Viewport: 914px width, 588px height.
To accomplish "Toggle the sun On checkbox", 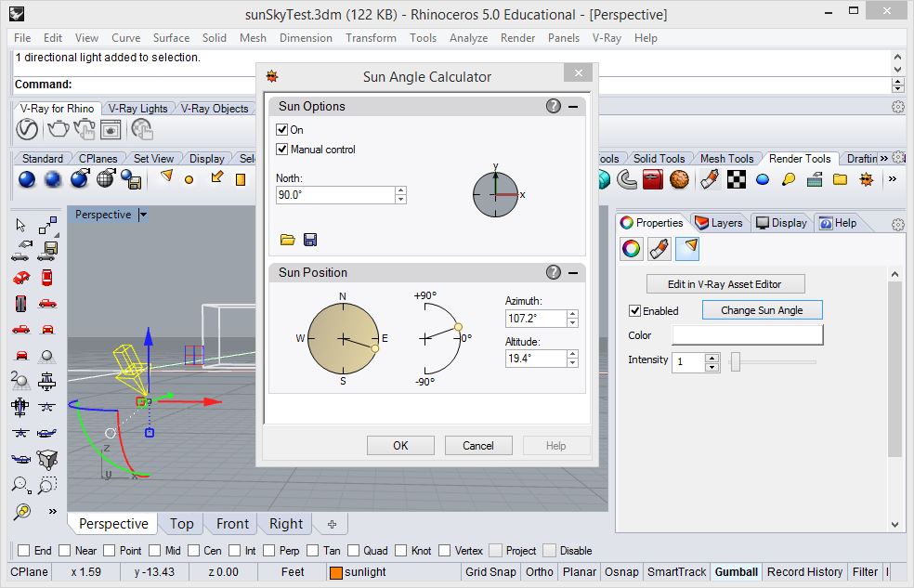I will (x=282, y=129).
